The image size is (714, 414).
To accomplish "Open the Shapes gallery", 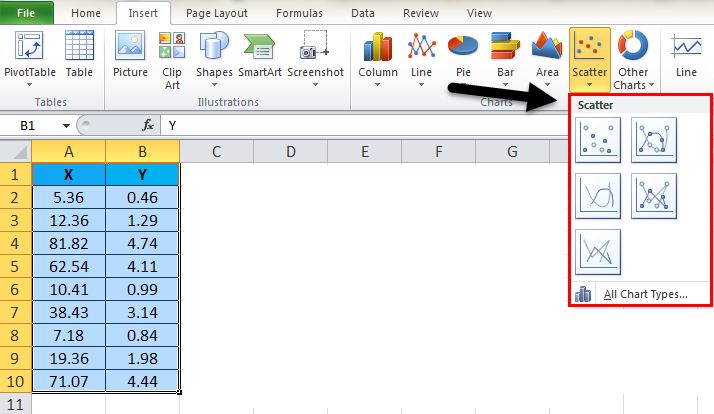I will 214,57.
